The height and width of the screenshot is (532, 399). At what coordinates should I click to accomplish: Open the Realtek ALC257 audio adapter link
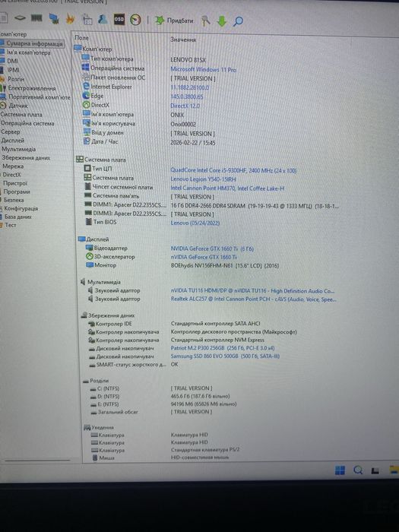tap(253, 299)
